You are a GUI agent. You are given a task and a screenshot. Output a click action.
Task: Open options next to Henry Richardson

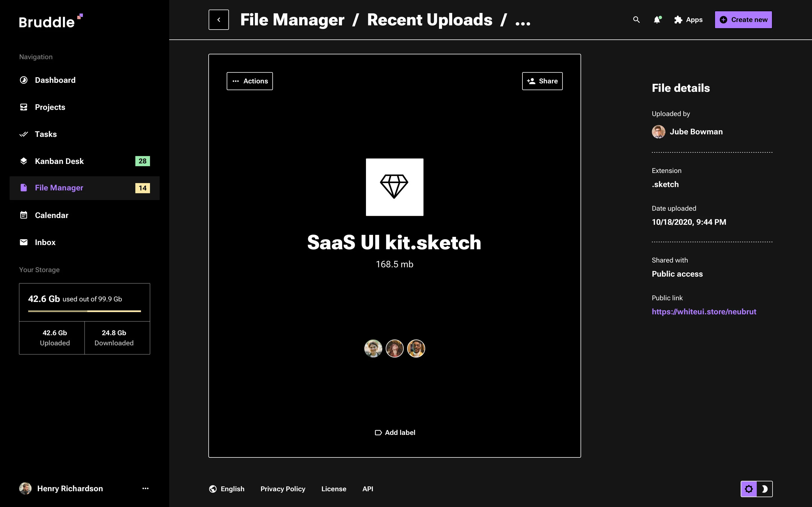click(145, 489)
